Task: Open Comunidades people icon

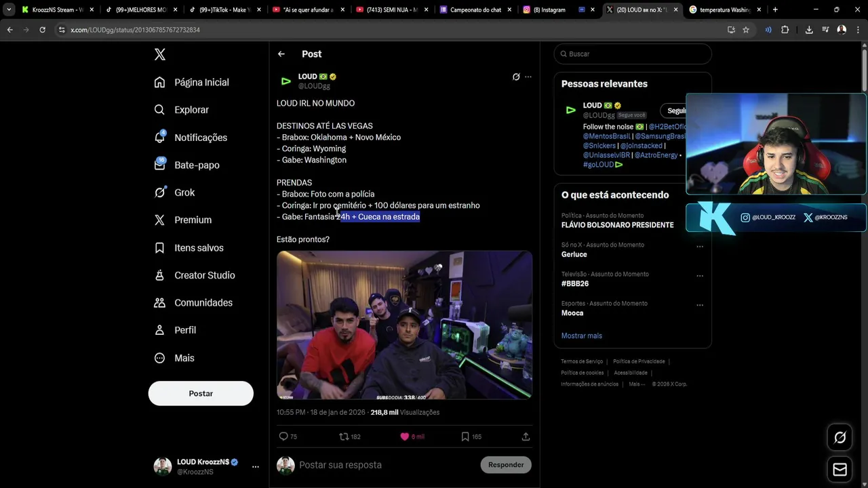Action: tap(159, 302)
